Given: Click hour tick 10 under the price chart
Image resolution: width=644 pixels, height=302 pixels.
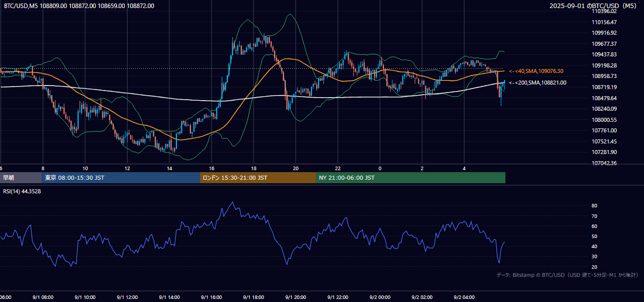Looking at the screenshot, I should (x=85, y=168).
